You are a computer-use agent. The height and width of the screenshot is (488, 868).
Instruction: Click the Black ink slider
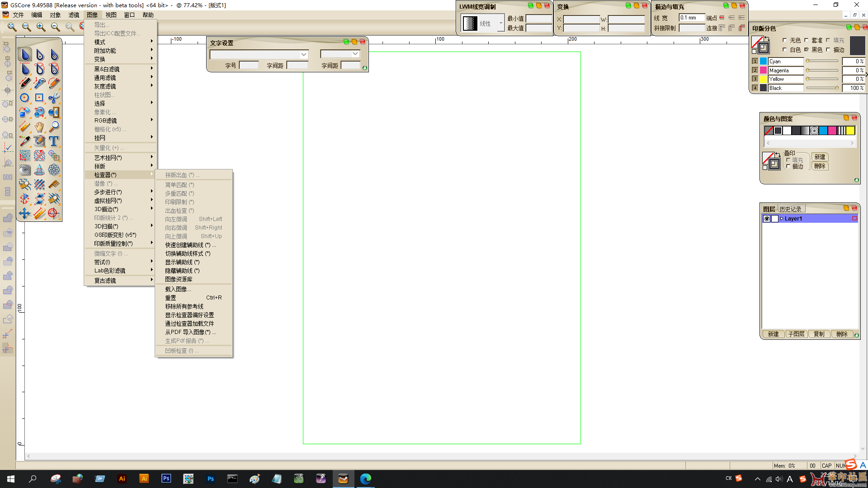(823, 88)
